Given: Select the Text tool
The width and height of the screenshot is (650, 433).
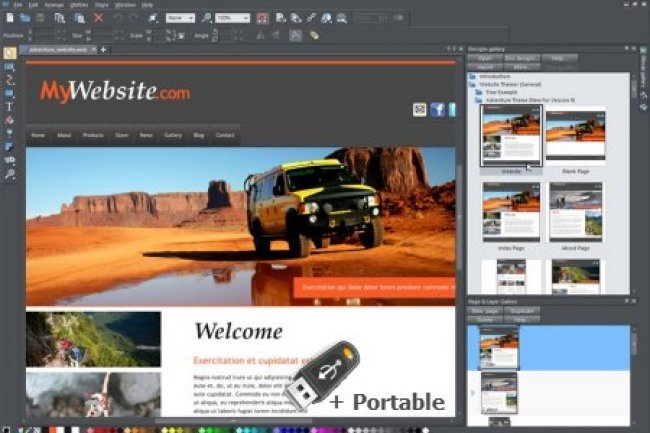Looking at the screenshot, I should pyautogui.click(x=9, y=106).
